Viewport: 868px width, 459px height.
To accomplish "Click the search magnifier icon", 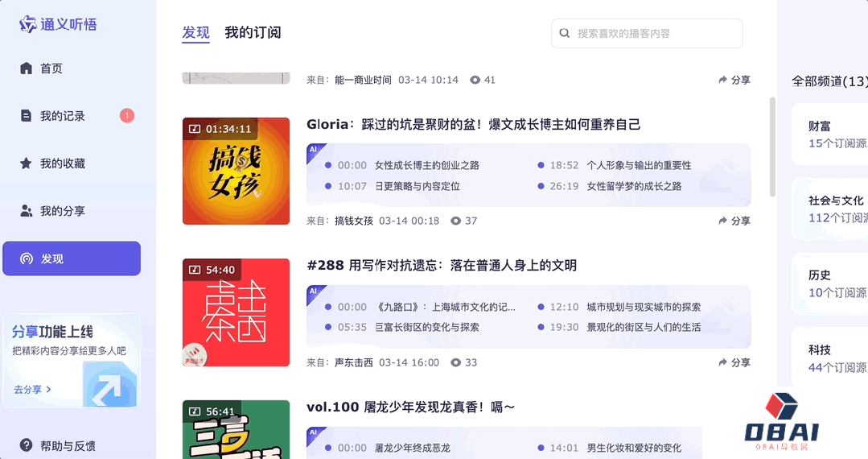I will click(x=565, y=34).
